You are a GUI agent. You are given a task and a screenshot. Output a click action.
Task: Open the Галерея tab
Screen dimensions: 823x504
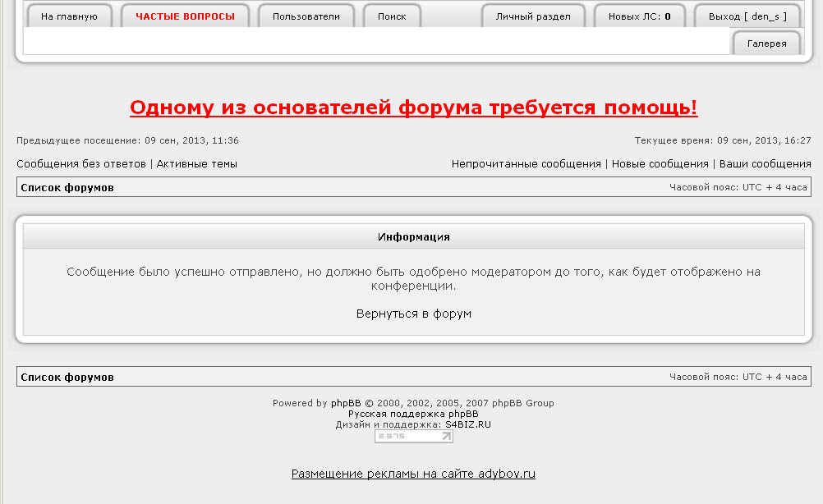point(766,44)
